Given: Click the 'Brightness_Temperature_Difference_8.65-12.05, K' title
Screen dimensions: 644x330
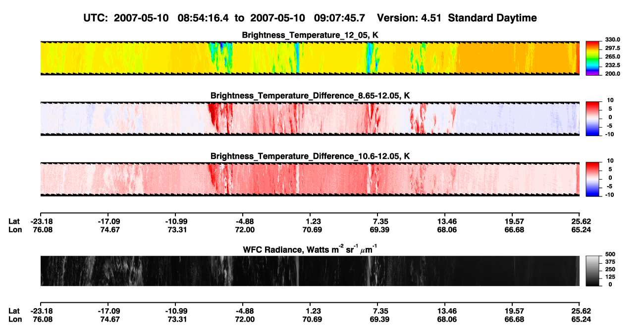Looking at the screenshot, I should (310, 95).
